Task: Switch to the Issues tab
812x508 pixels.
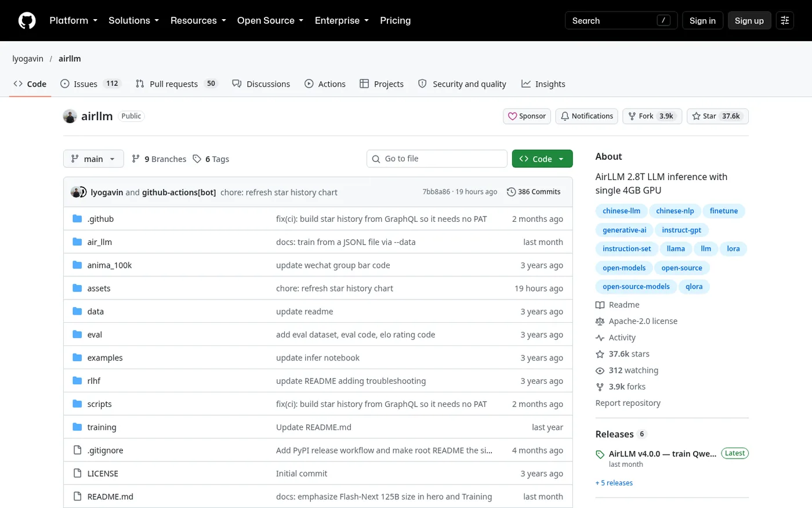Action: tap(90, 84)
